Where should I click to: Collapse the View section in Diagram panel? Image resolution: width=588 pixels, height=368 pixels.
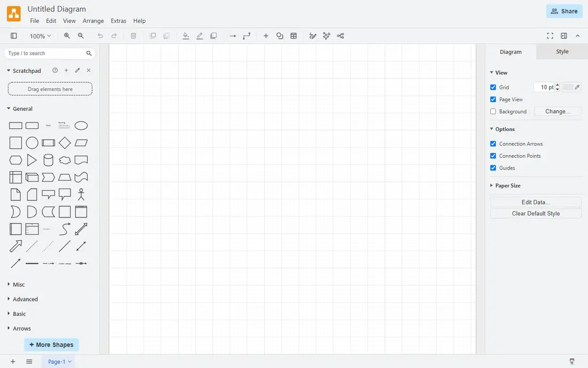coord(498,73)
